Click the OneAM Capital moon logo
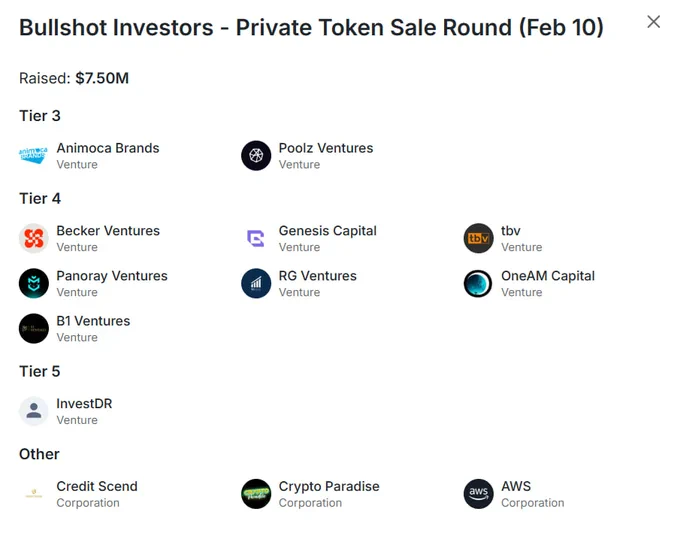 [x=478, y=283]
